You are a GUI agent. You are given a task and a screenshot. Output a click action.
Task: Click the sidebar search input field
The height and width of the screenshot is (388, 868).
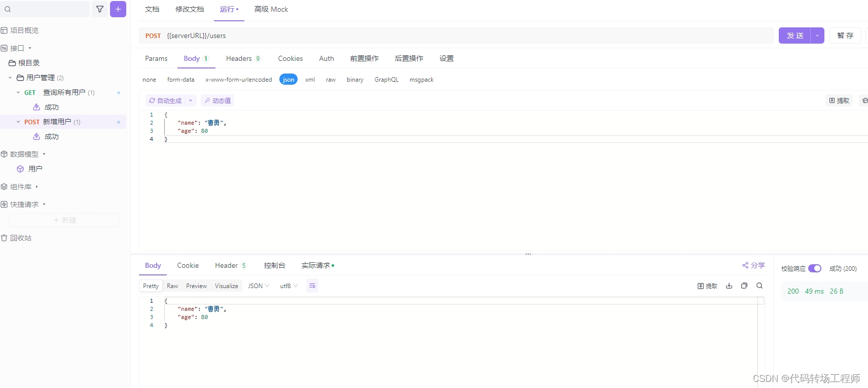tap(45, 9)
